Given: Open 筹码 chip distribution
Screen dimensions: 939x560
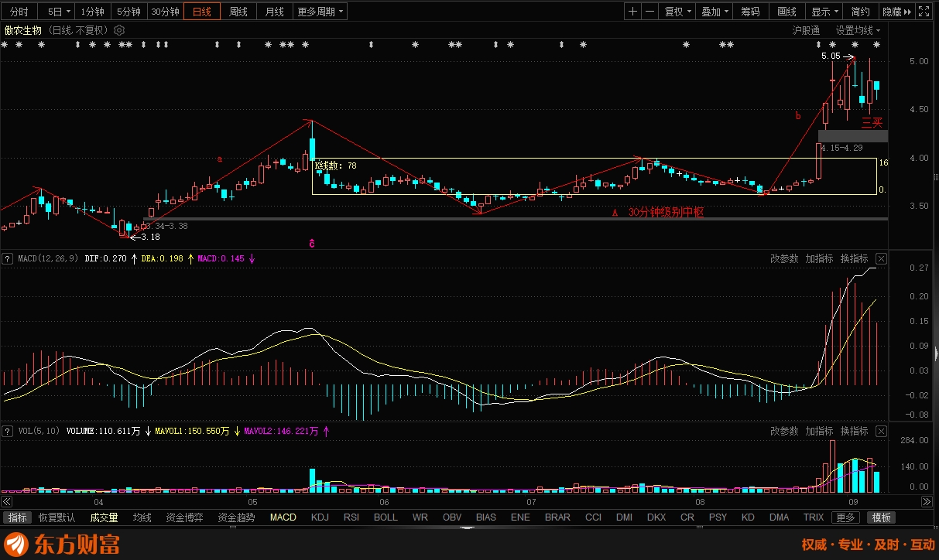Looking at the screenshot, I should 750,12.
